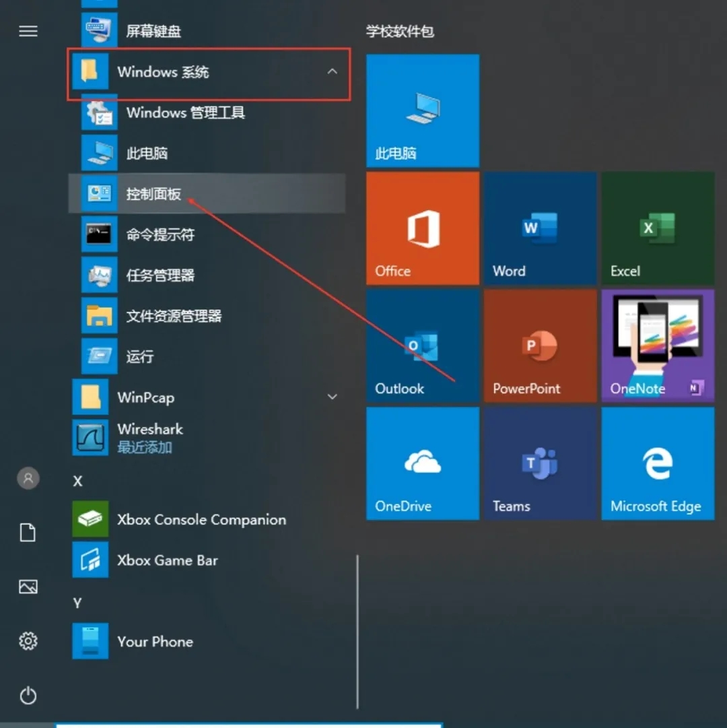727x728 pixels.
Task: Launch Excel from the pinned tiles
Action: point(657,228)
